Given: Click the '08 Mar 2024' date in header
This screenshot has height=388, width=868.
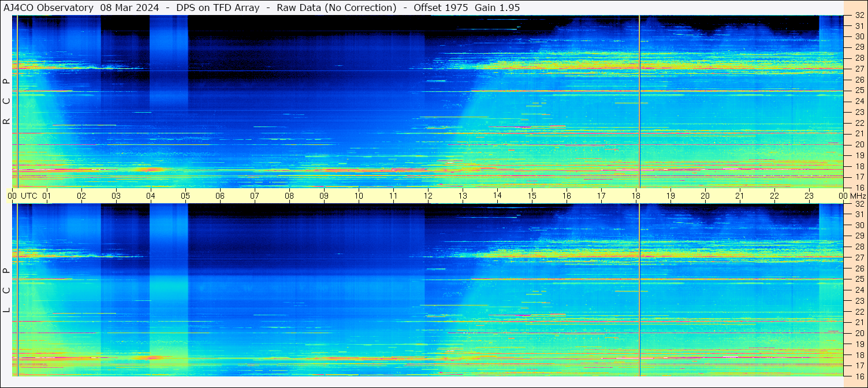Looking at the screenshot, I should (x=129, y=8).
